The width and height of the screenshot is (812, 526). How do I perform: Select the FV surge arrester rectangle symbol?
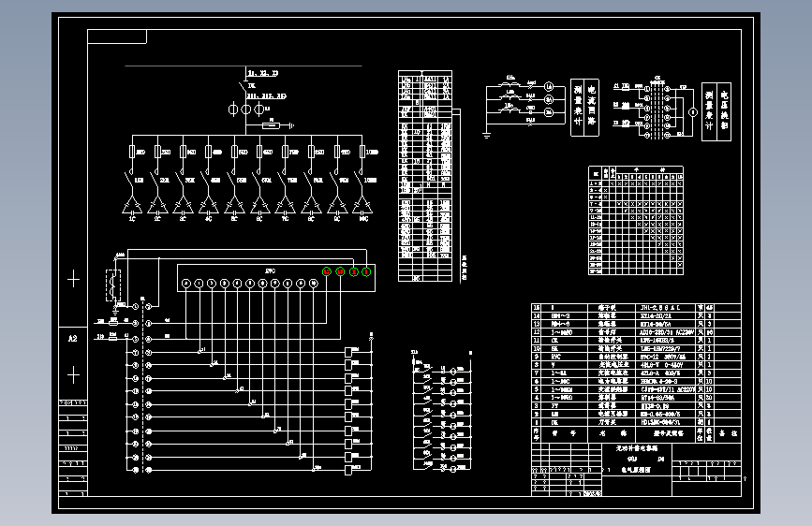272,125
